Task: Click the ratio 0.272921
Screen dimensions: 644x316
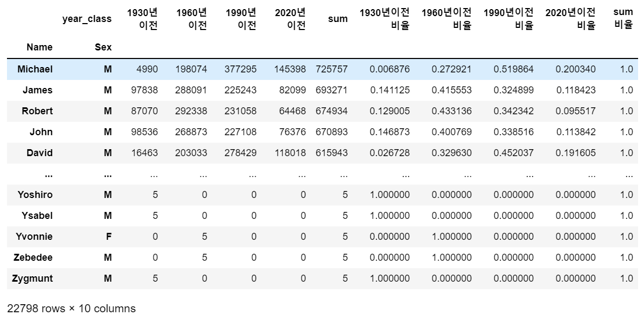Action: 452,69
